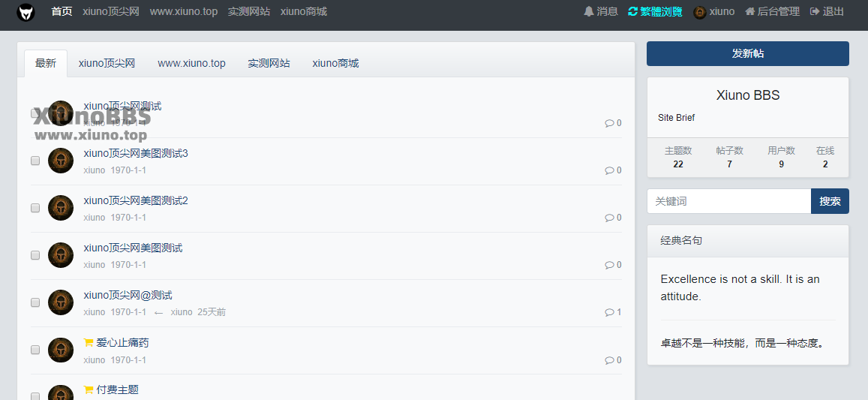868x400 pixels.
Task: Click reply count icon of xiuno顶尖网测试
Action: 609,123
